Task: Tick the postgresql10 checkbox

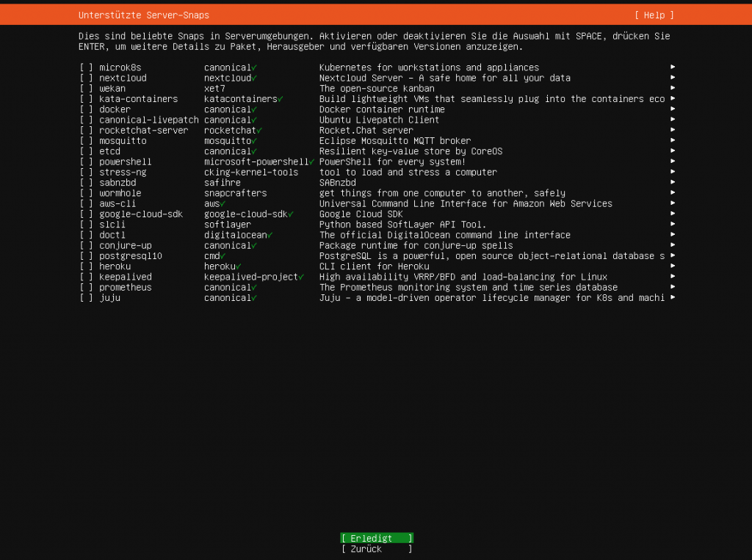Action: point(87,256)
